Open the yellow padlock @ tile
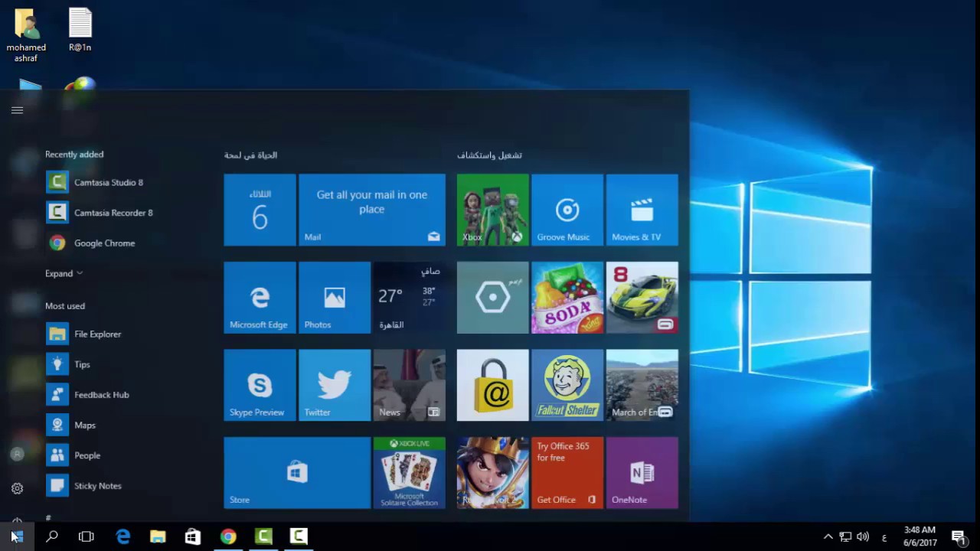Viewport: 980px width, 551px height. [493, 385]
